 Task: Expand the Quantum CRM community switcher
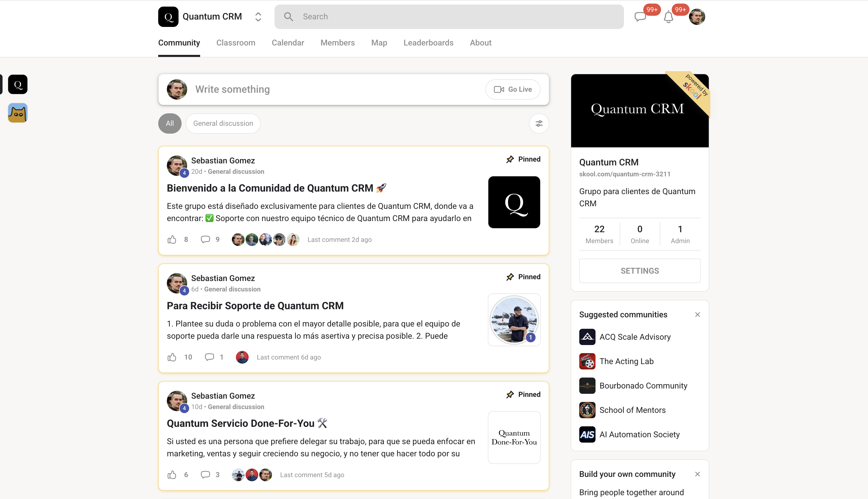pyautogui.click(x=258, y=17)
